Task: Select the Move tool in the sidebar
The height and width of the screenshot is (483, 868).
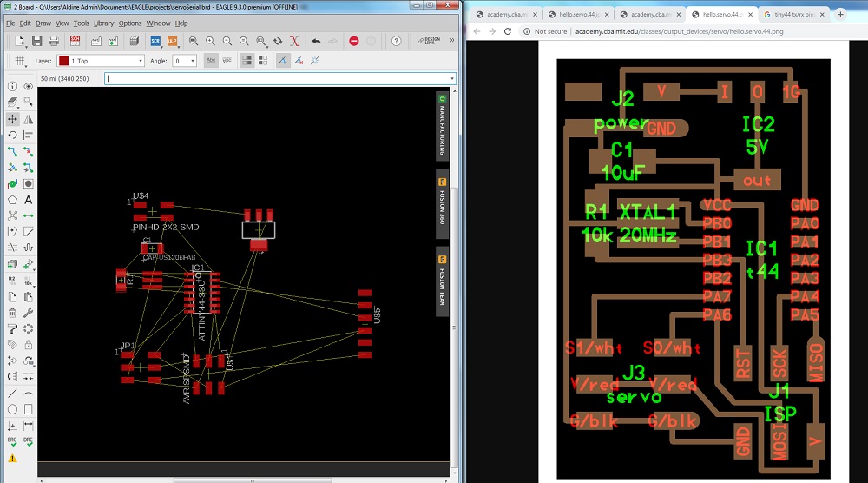Action: tap(12, 118)
